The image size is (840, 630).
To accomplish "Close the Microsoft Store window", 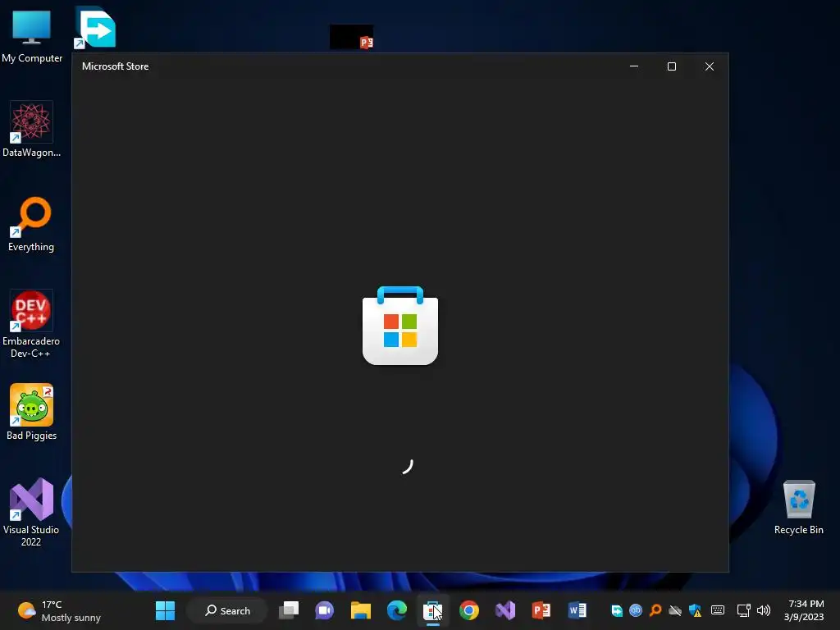I will 710,66.
